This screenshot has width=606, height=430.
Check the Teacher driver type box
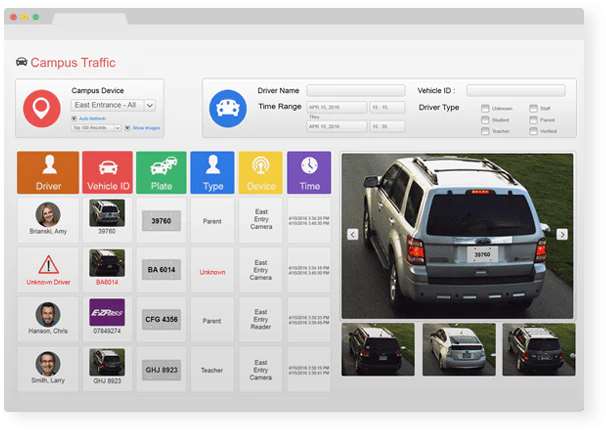pos(485,131)
